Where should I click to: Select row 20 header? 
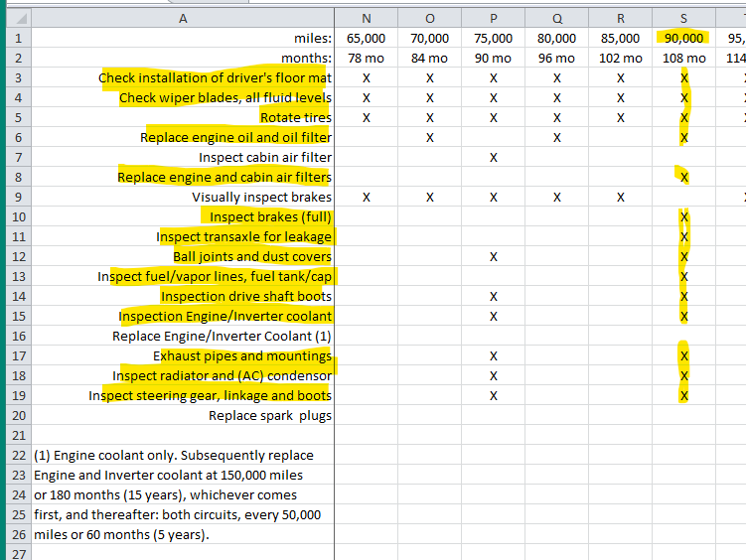coord(19,415)
